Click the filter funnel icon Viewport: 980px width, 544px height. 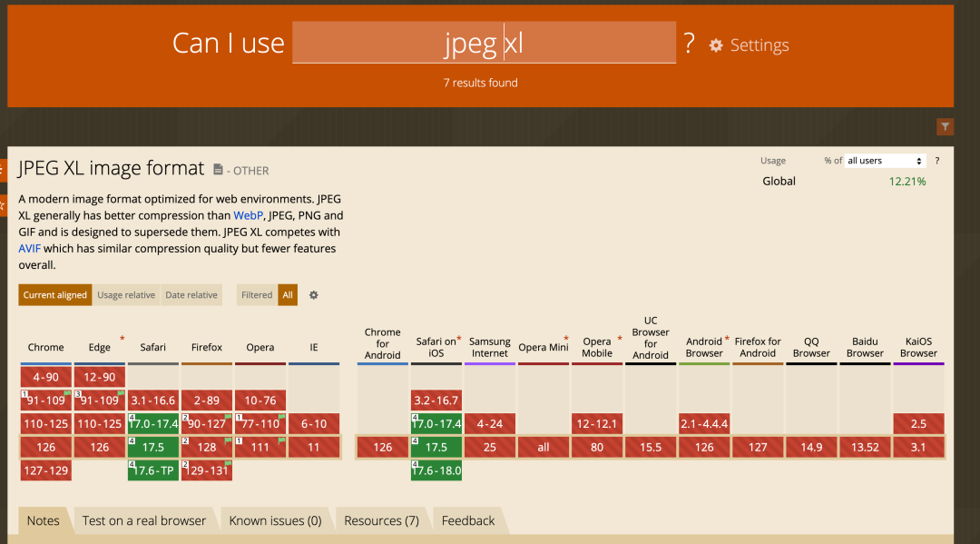tap(945, 127)
